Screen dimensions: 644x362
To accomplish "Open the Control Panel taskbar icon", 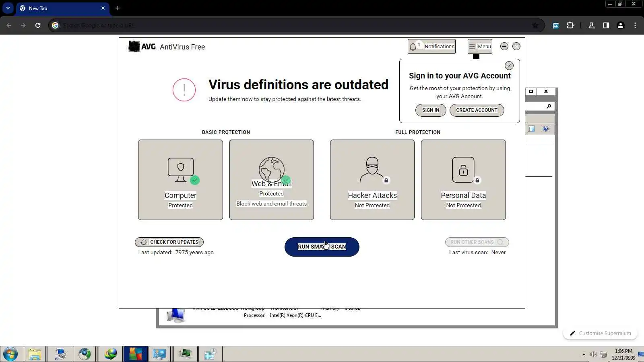I will point(160,354).
